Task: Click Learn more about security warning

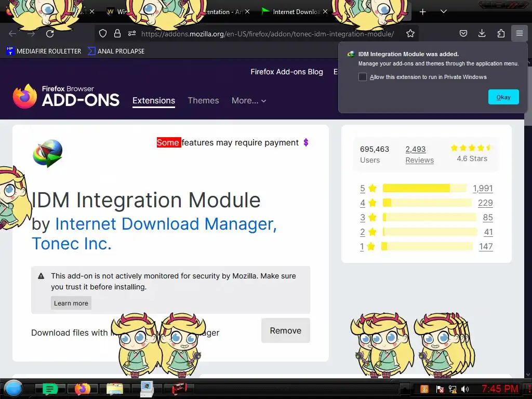Action: tap(71, 303)
